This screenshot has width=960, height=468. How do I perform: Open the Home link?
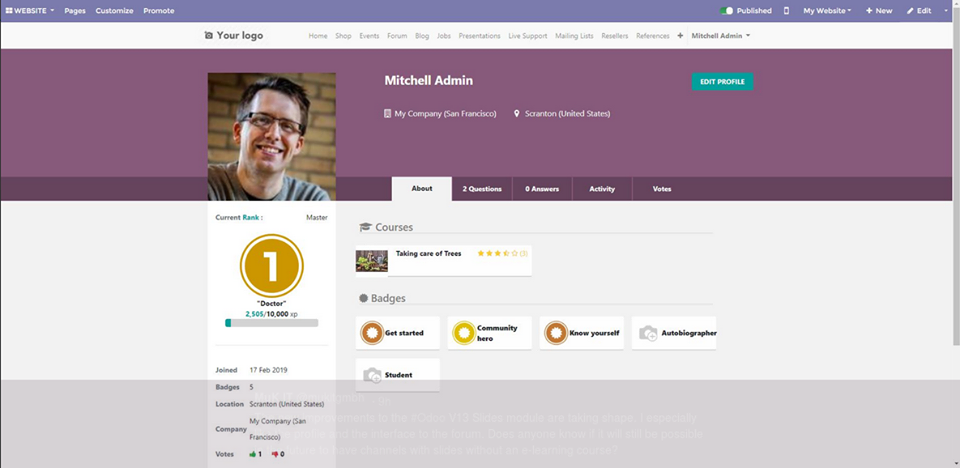(318, 36)
